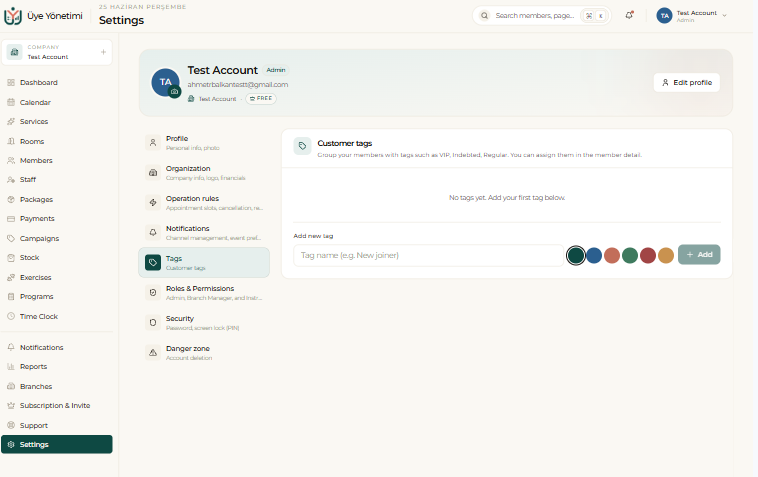The height and width of the screenshot is (477, 758).
Task: Click the Calendar sidebar icon
Action: (11, 102)
